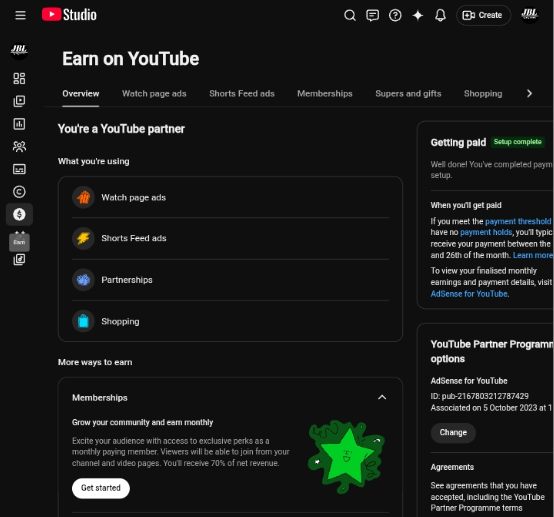Open Community from the sidebar people icon
554x517 pixels.
tap(19, 146)
